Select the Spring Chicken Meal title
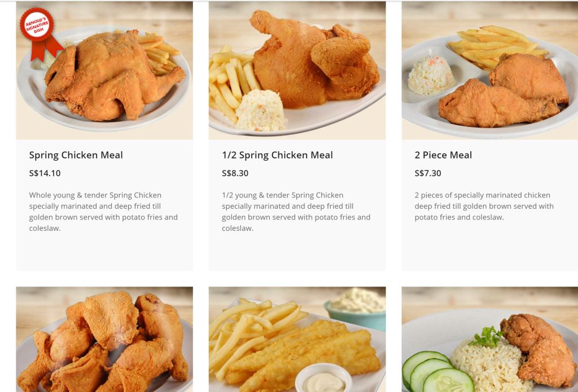 [76, 155]
